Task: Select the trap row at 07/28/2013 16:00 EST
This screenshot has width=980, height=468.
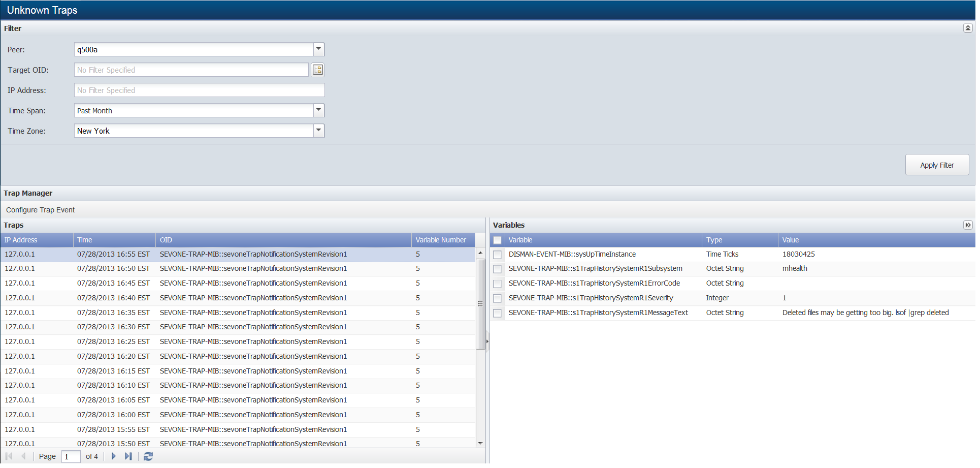Action: 238,415
